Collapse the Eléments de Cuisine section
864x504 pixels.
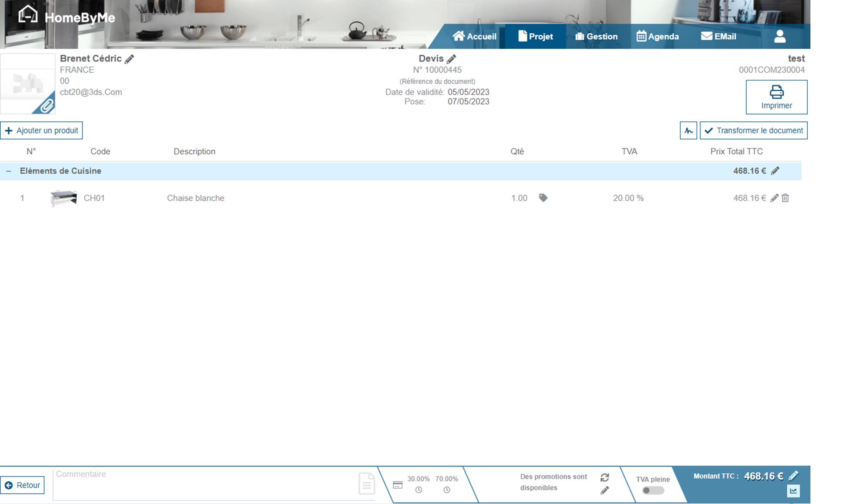(x=9, y=171)
